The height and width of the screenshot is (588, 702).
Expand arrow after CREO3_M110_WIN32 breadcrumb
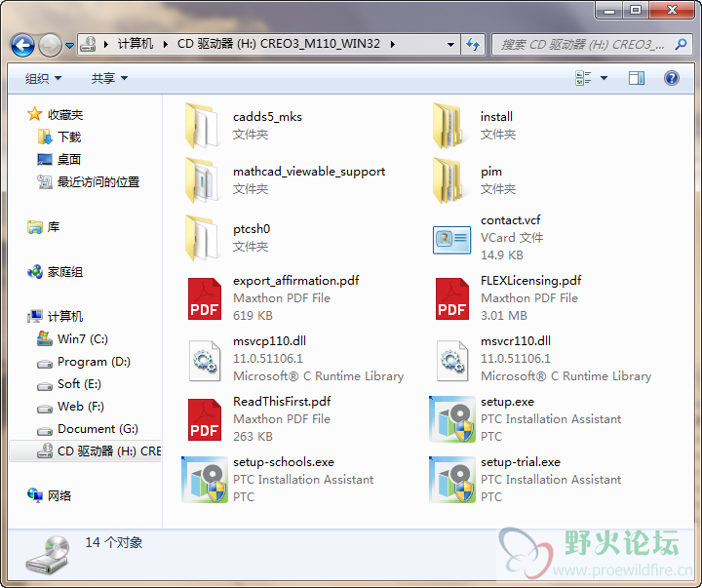[393, 44]
